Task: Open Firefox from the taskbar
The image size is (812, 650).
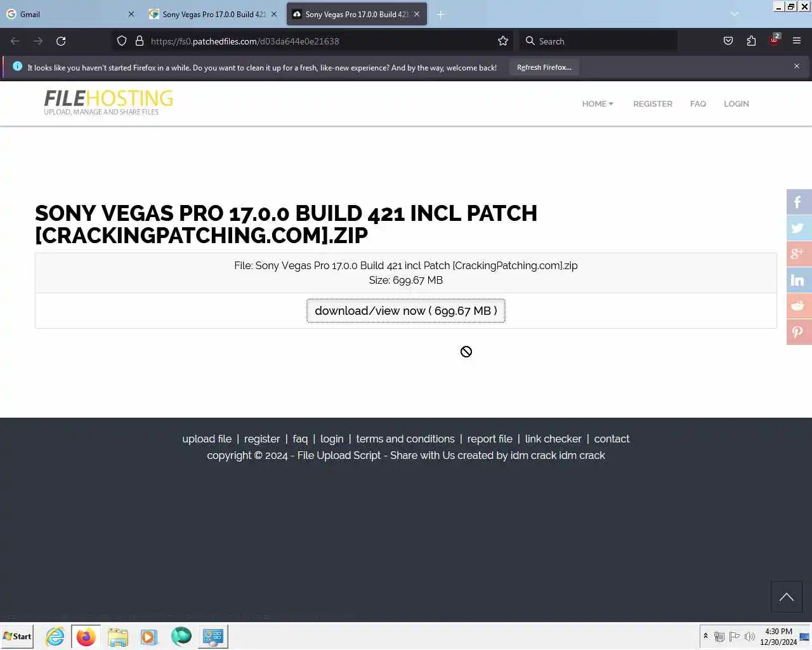Action: tap(86, 636)
